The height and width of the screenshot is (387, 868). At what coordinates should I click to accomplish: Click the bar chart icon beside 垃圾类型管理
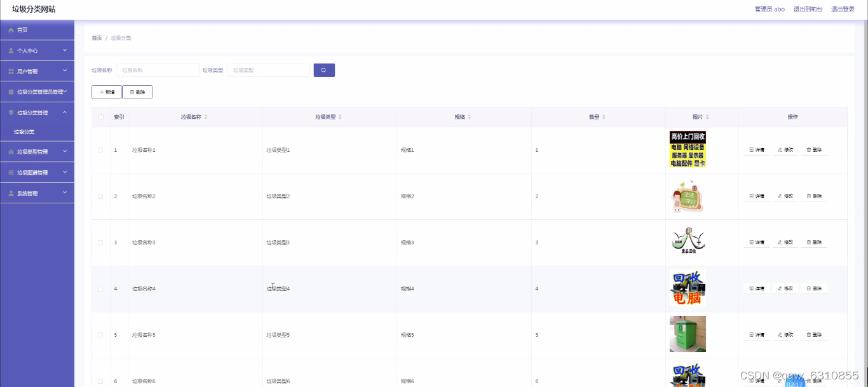(x=11, y=152)
